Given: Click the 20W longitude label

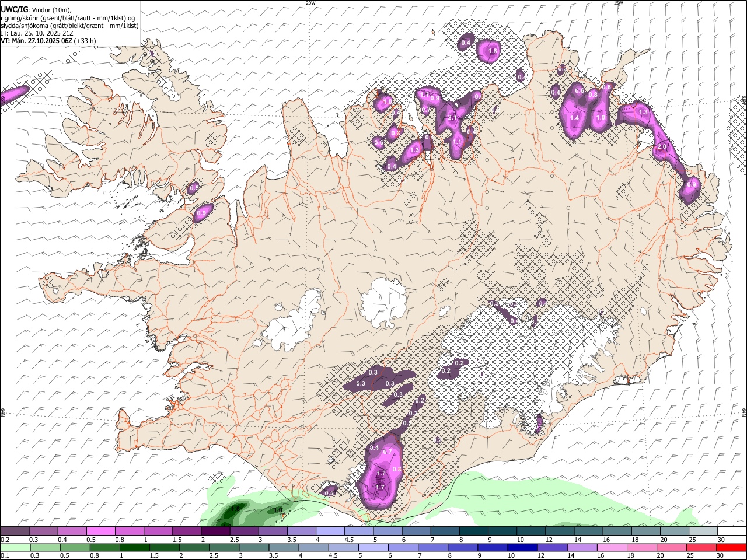Looking at the screenshot, I should click(x=310, y=3).
